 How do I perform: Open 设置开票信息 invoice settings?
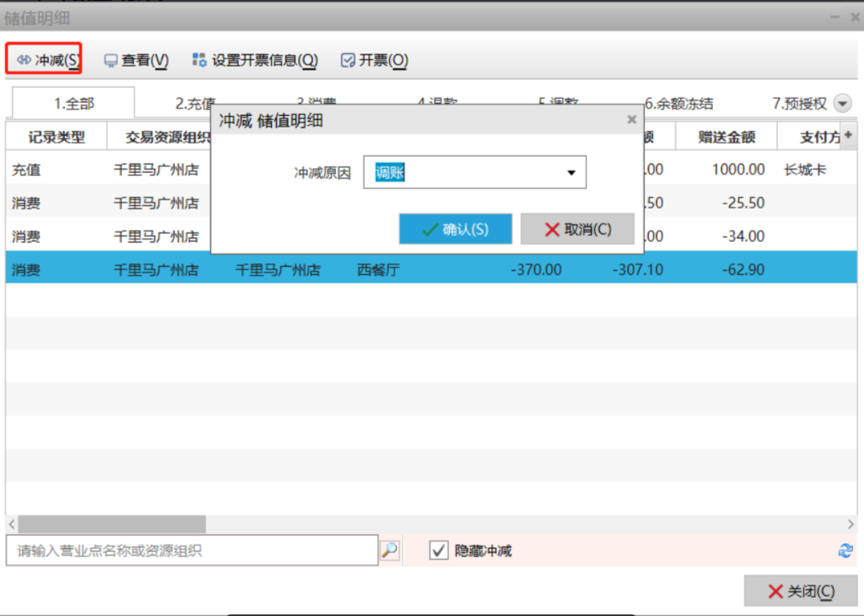click(255, 60)
